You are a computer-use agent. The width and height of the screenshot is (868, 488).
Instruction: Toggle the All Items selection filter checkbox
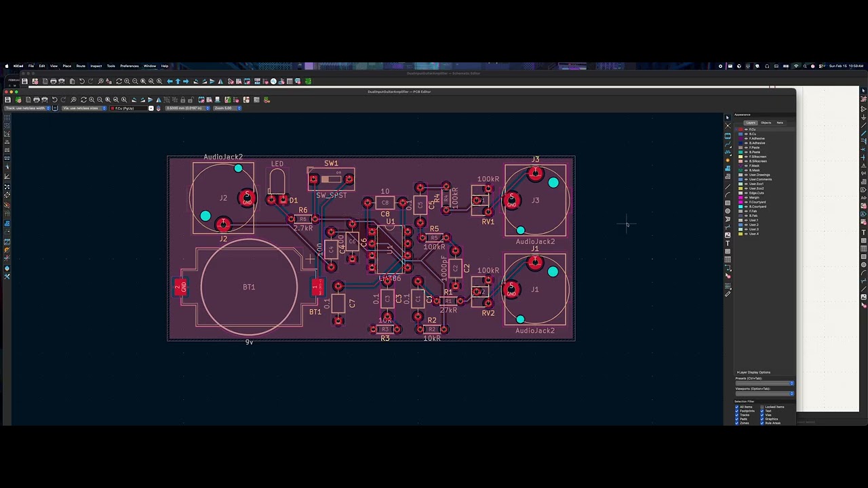click(x=736, y=407)
